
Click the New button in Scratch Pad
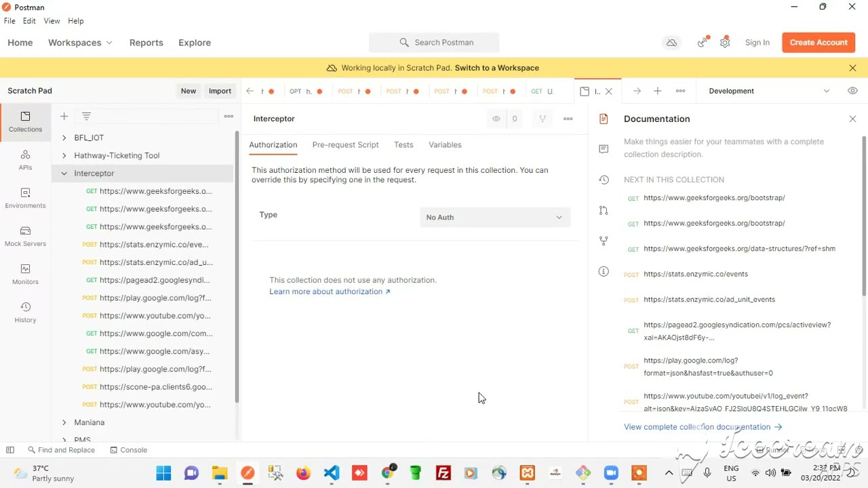pyautogui.click(x=189, y=91)
